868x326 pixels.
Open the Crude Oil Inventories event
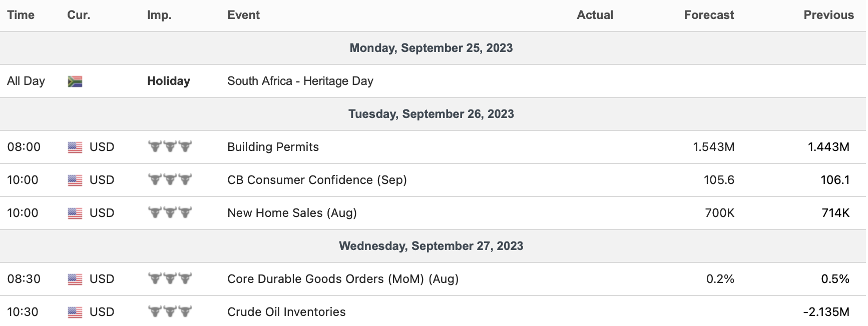[x=286, y=312]
